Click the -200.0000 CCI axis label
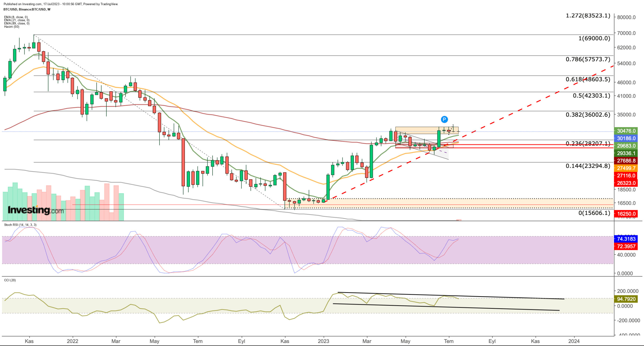The height and width of the screenshot is (346, 644). [x=628, y=320]
